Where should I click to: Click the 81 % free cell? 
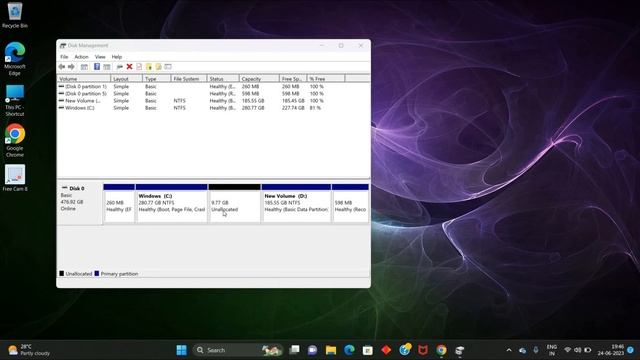(315, 108)
